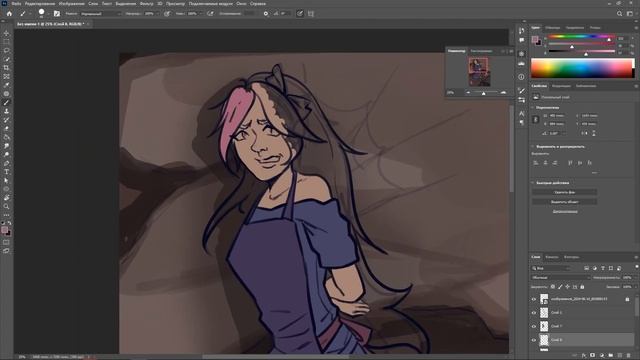Select the Eraser tool
This screenshot has width=640, height=360.
click(x=6, y=129)
